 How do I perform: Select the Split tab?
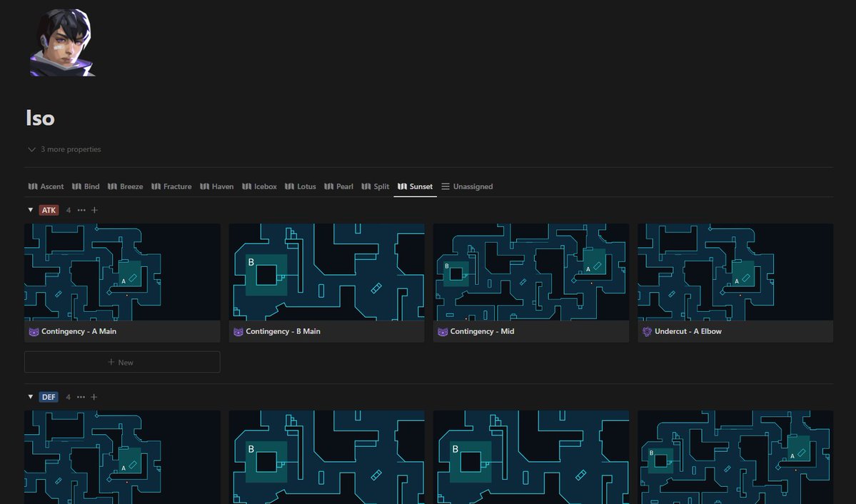(375, 187)
